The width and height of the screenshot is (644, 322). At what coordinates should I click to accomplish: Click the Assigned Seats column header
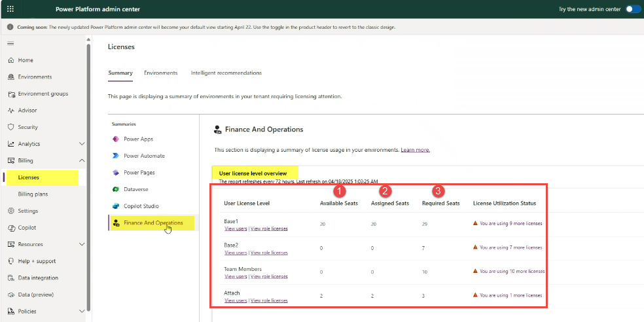click(390, 203)
